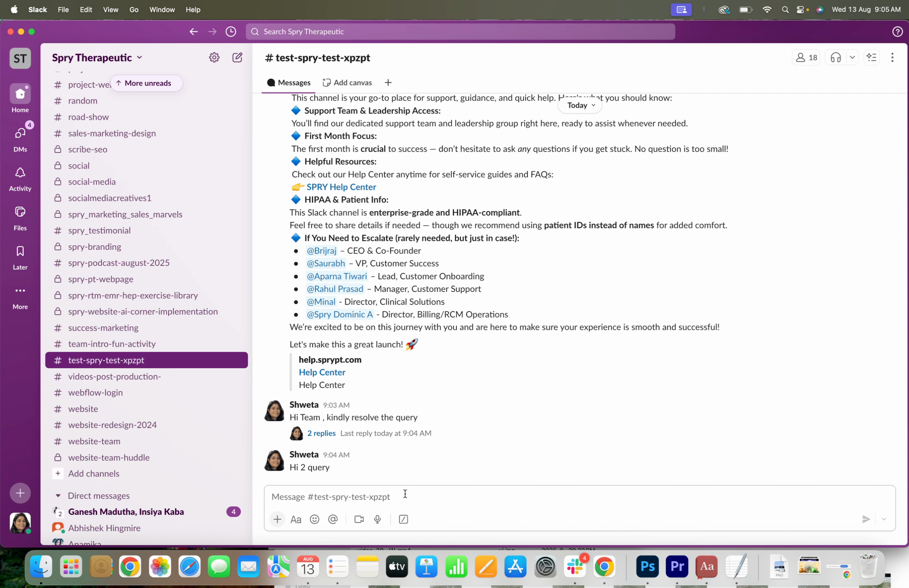Expand huddle options chevron

852,58
